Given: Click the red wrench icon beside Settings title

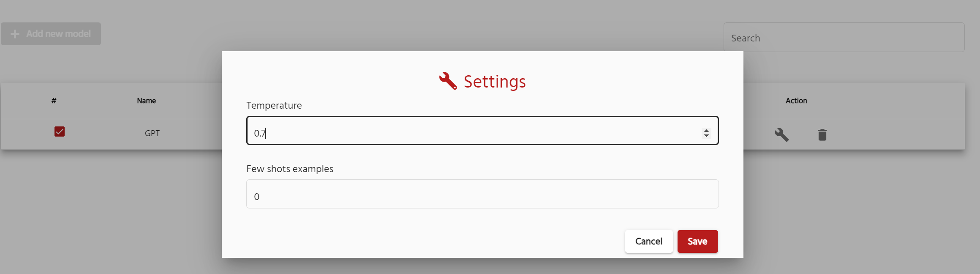Looking at the screenshot, I should coord(448,81).
